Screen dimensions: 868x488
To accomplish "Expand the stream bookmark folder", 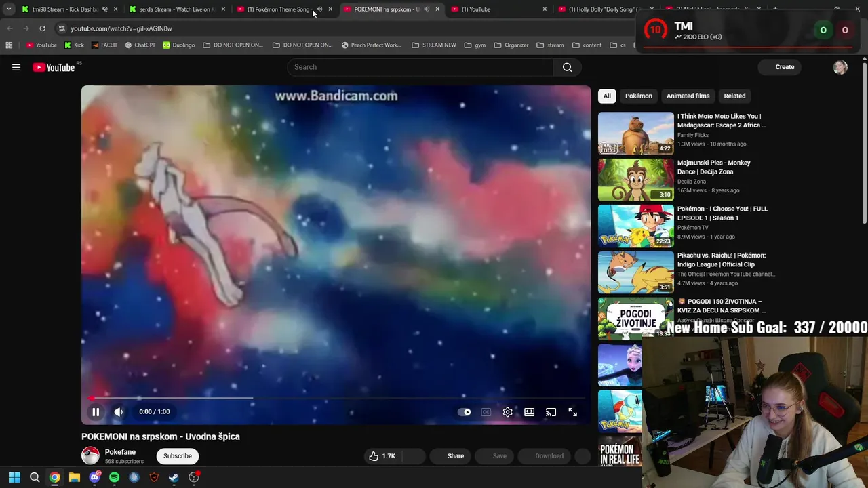I will pyautogui.click(x=550, y=45).
